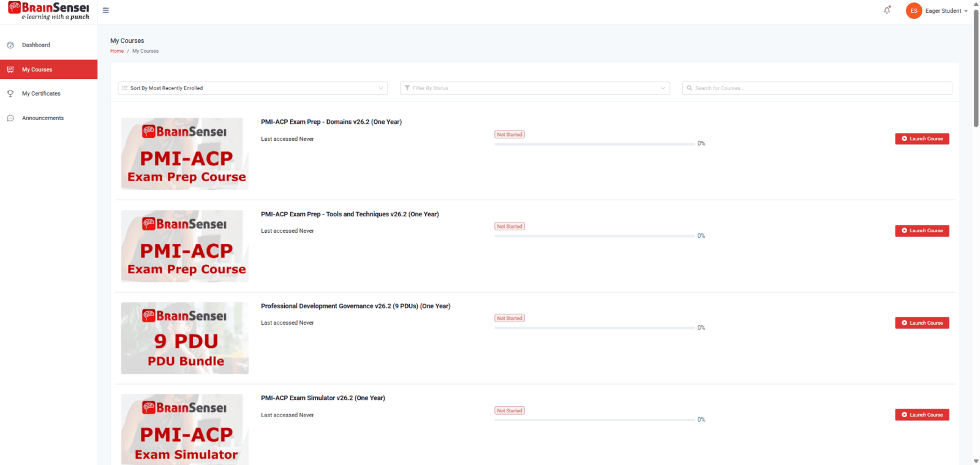Open the BrainSensei logo home link
The height and width of the screenshot is (465, 980).
pos(49,11)
